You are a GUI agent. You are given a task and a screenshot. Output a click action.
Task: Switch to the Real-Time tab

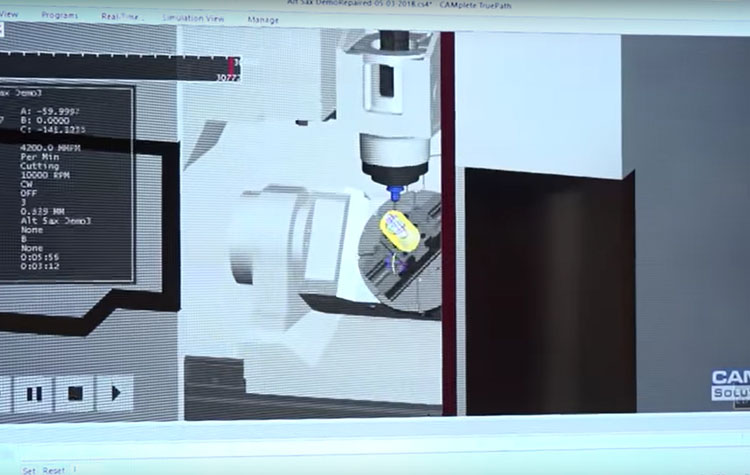(x=123, y=18)
